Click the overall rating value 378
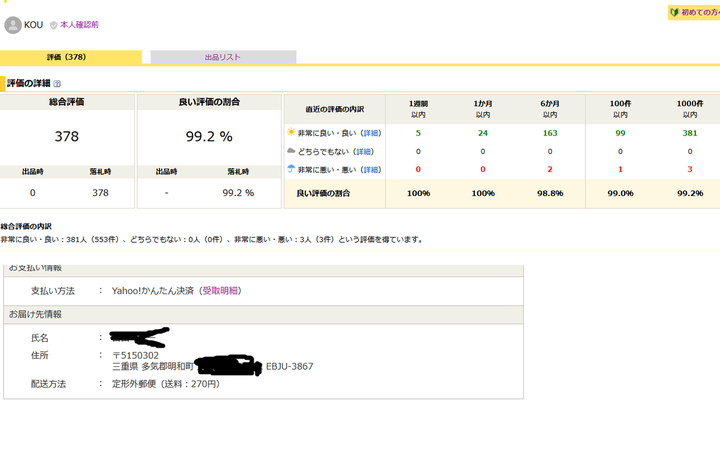 coord(66,137)
